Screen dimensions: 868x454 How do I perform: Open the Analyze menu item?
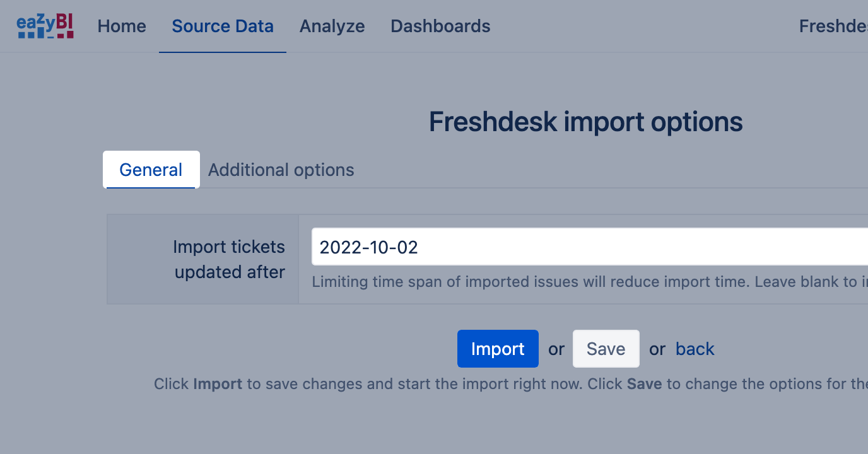click(332, 26)
